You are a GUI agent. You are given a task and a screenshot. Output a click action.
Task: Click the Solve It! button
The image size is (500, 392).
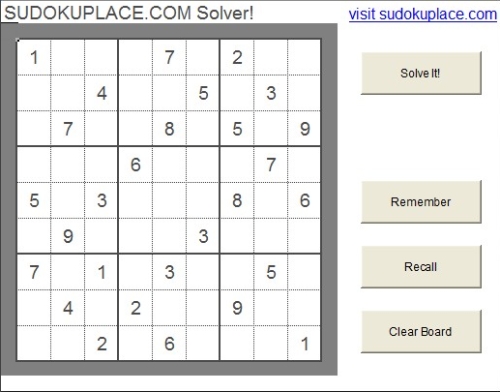(x=421, y=73)
